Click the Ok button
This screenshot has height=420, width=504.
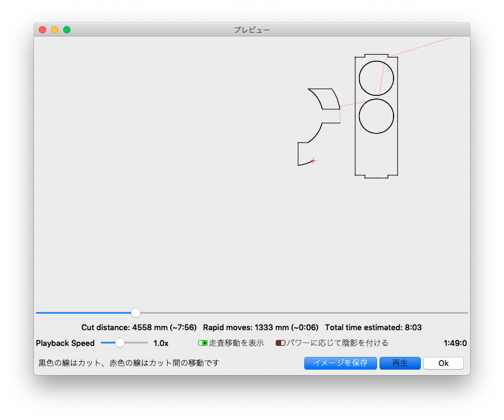(443, 363)
